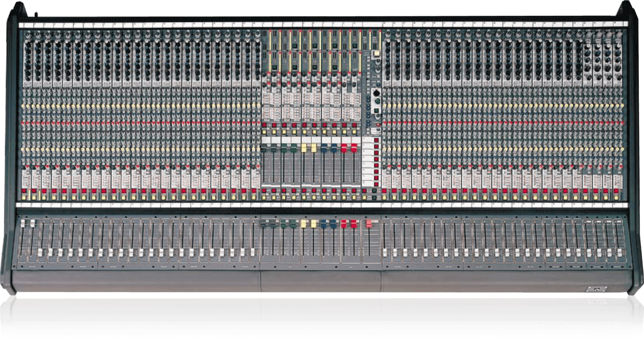Screen dimensions: 644x343
Task: Click the right blue fader cap in lower bank
Action: click(334, 224)
